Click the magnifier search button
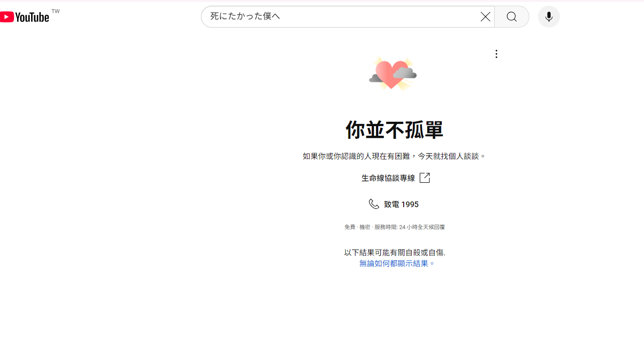This screenshot has width=644, height=353. tap(511, 17)
